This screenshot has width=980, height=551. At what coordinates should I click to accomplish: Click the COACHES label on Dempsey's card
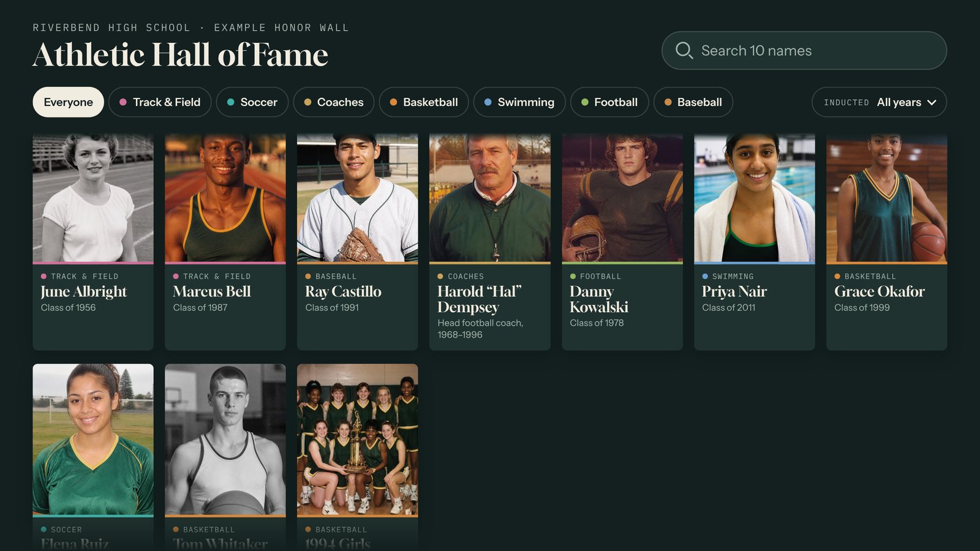tap(466, 277)
